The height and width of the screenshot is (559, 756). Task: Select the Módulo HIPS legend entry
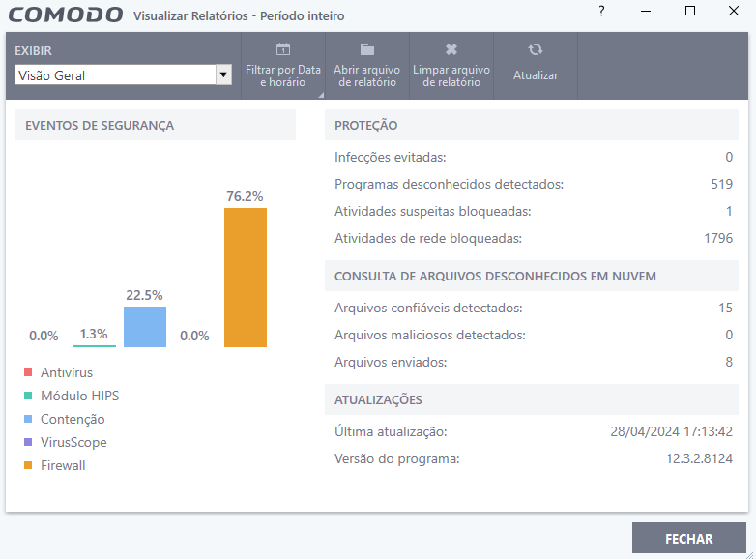point(79,396)
